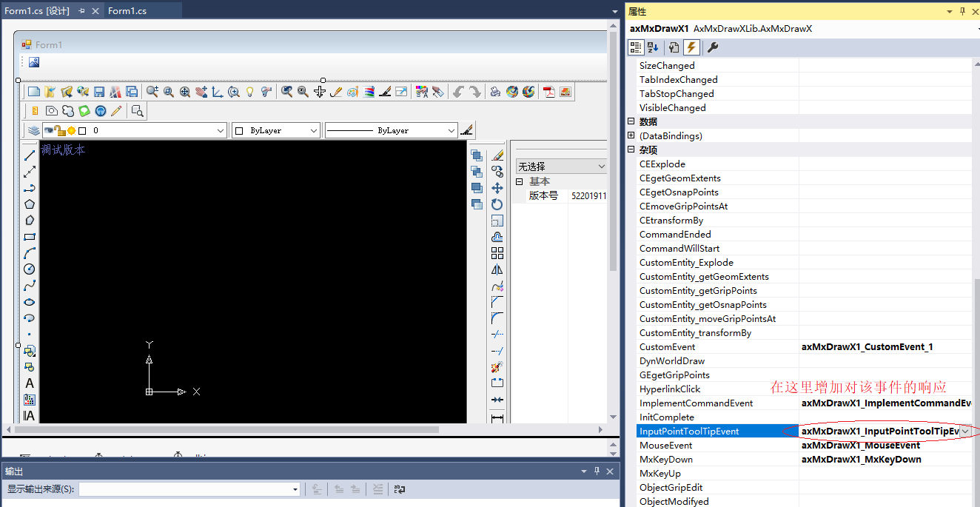Switch to the Form1.cs [设计] tab
This screenshot has height=507, width=980.
[x=37, y=10]
